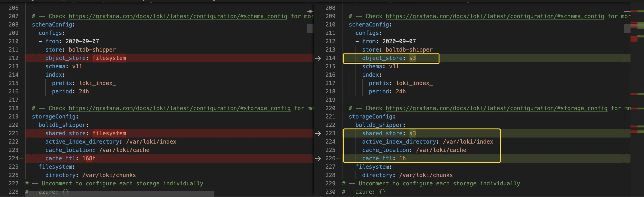Click the revert arrow for shared_store change
The image size is (644, 197).
318,134
